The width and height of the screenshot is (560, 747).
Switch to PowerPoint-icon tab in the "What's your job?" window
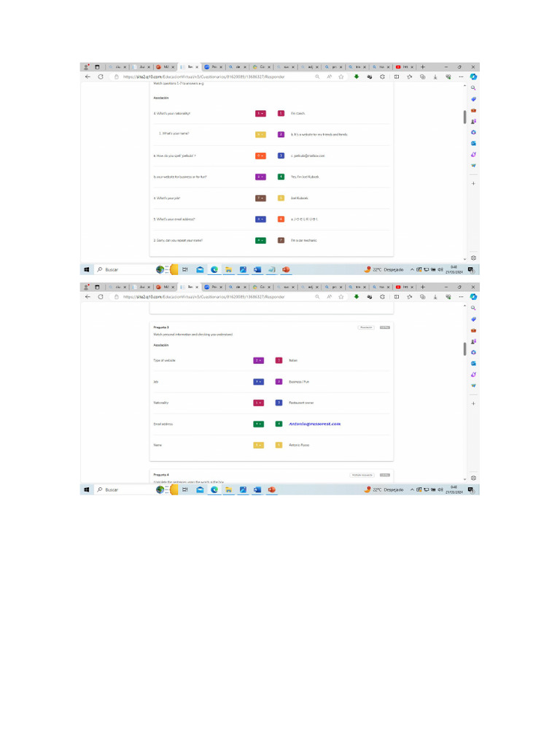[166, 67]
